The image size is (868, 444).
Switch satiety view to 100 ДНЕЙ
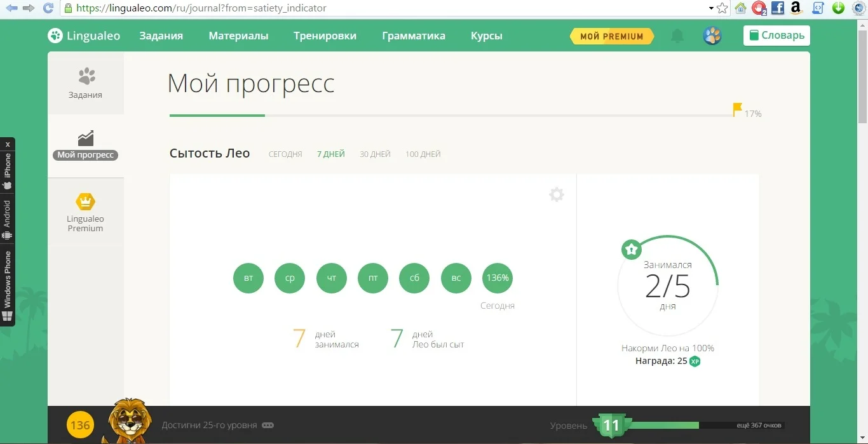(423, 154)
